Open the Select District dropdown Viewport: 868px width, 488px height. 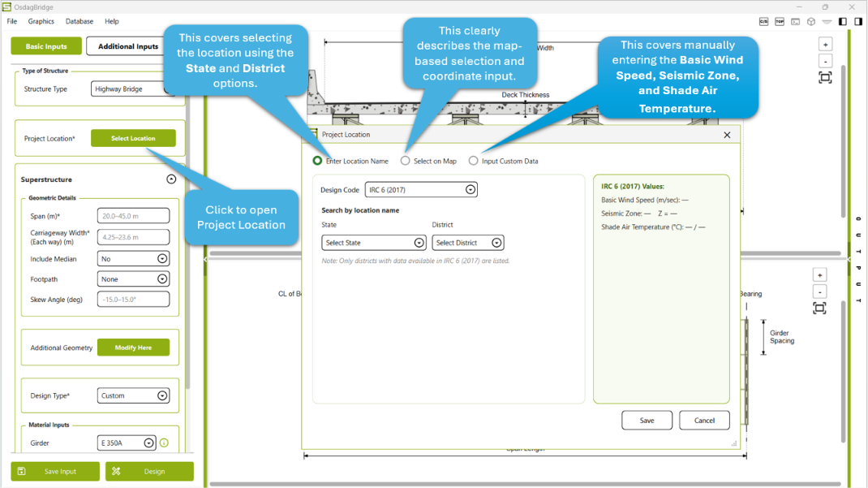(468, 243)
